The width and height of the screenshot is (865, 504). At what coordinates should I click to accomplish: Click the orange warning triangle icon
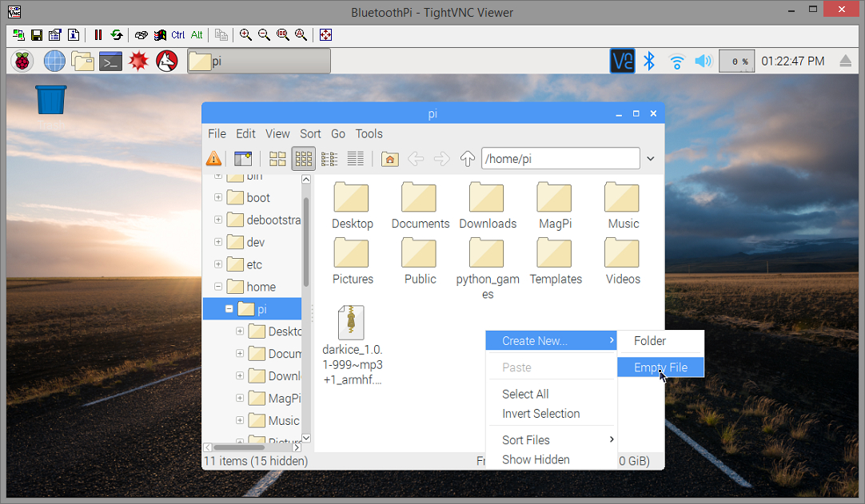pyautogui.click(x=213, y=159)
